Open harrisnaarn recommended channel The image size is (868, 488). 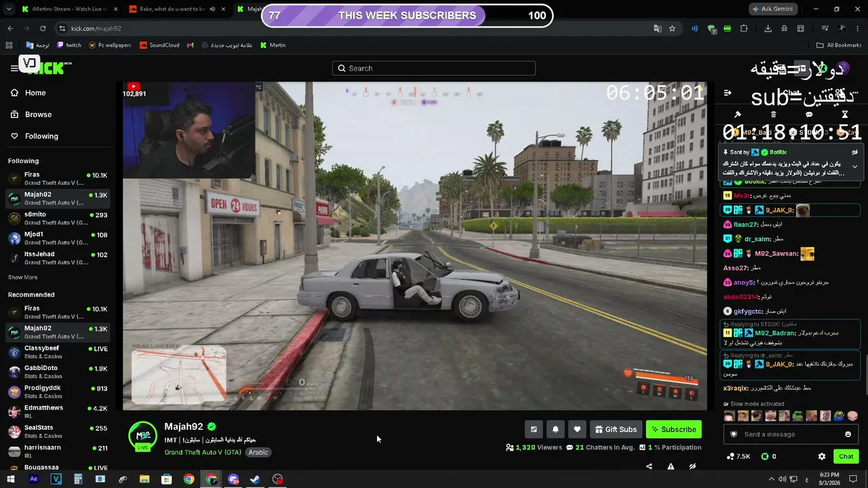[x=58, y=451]
